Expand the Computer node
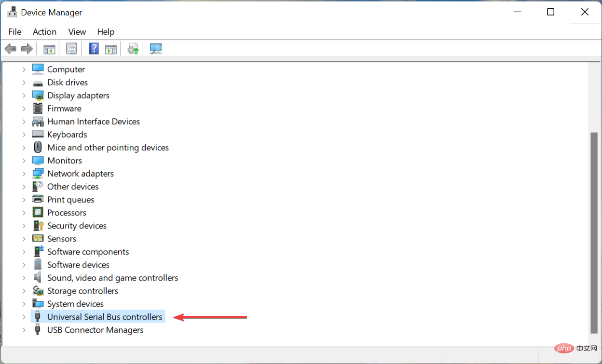The image size is (602, 364). pos(24,69)
